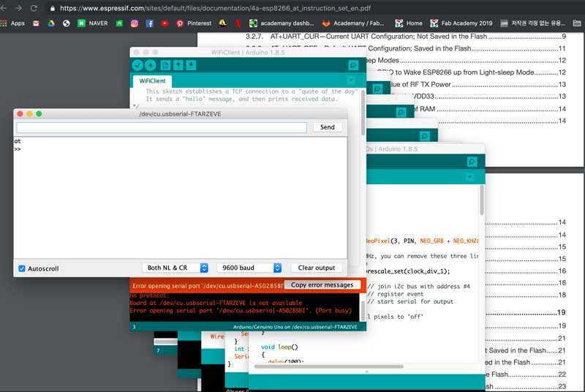Open the academany dashboard bookmark
585x392 pixels.
tap(282, 23)
